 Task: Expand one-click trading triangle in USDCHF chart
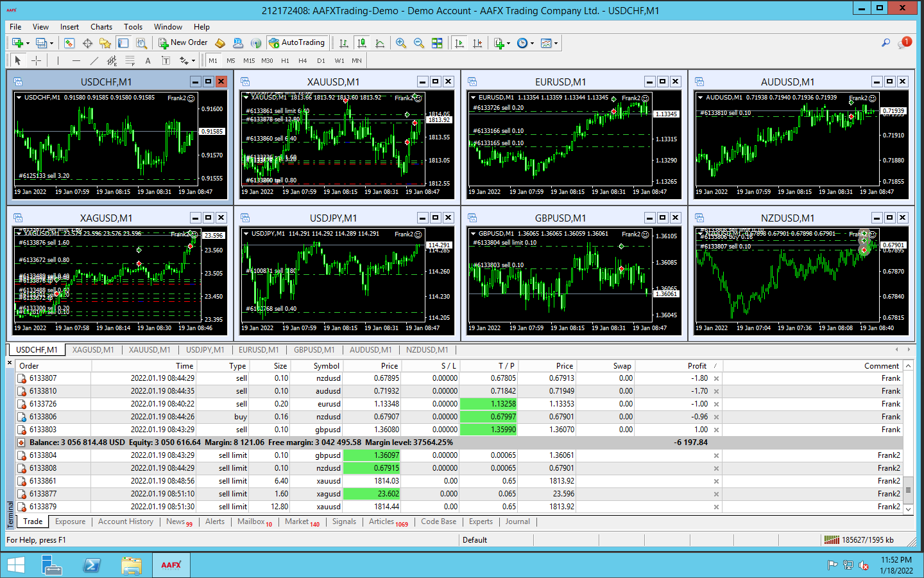click(x=19, y=98)
